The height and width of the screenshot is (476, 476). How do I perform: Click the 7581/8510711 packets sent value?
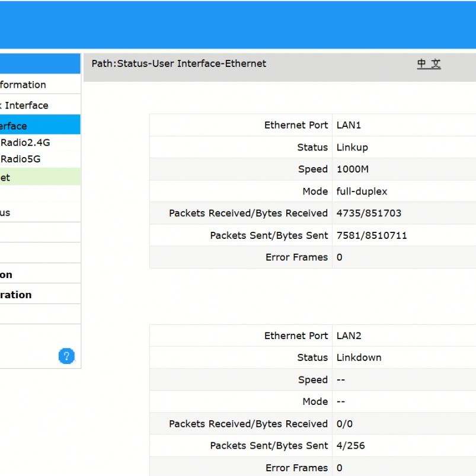click(372, 235)
